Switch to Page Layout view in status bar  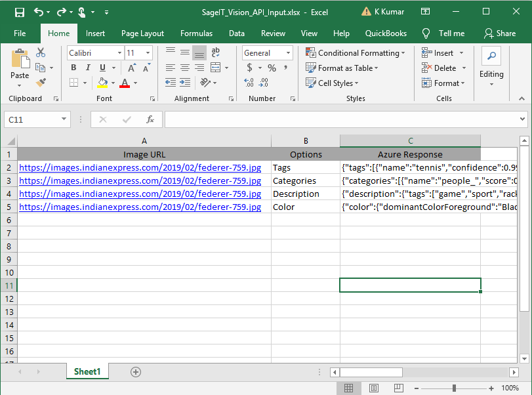(x=372, y=388)
